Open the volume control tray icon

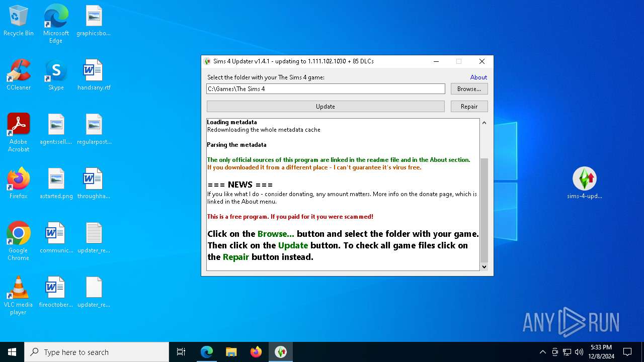579,352
